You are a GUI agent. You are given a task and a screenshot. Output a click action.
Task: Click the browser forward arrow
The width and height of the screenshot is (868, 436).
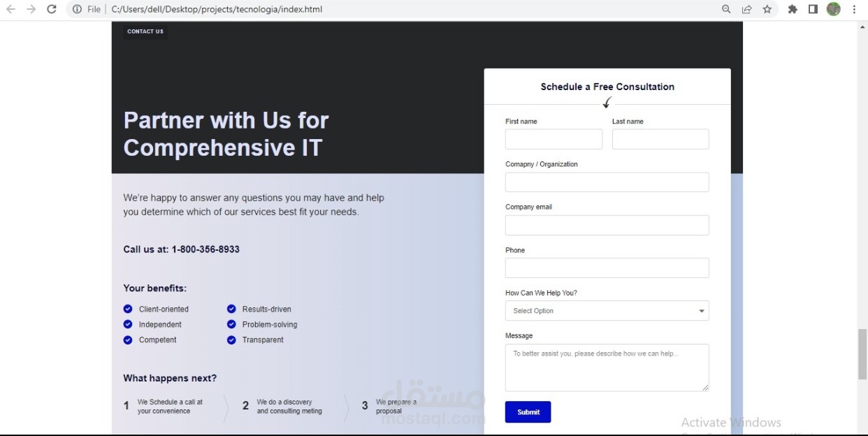click(x=31, y=9)
